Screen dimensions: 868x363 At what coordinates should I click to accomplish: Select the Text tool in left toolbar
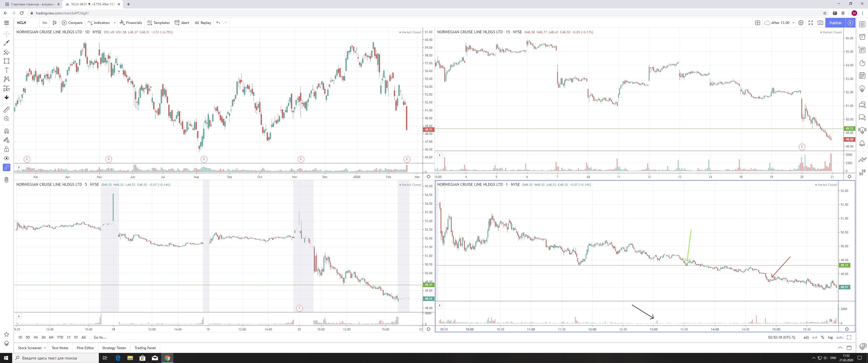6,70
